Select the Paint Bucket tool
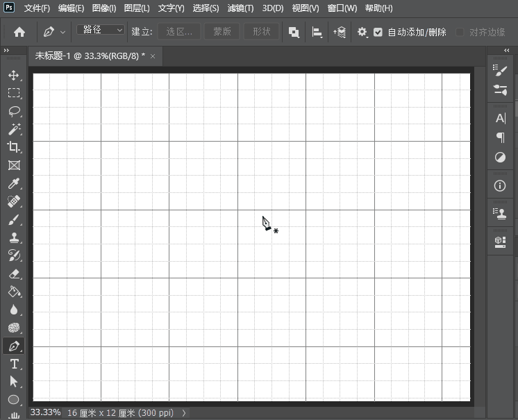This screenshot has width=518, height=420. pos(14,292)
